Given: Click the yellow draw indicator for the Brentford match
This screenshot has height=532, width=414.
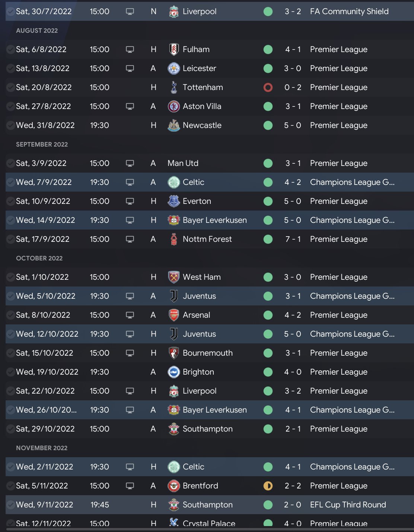Looking at the screenshot, I should pos(268,486).
